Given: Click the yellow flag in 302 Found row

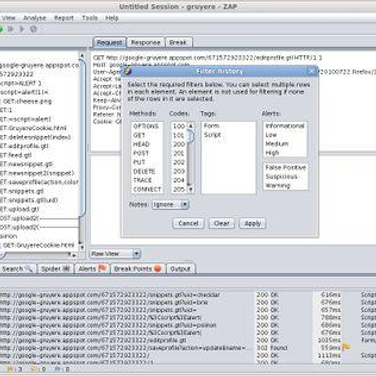Looking at the screenshot, I should point(346,347).
